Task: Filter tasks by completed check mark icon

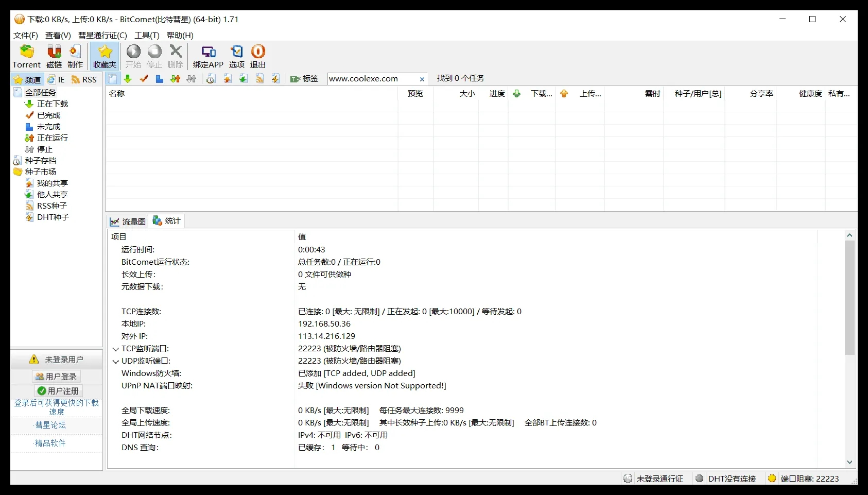Action: pyautogui.click(x=144, y=79)
